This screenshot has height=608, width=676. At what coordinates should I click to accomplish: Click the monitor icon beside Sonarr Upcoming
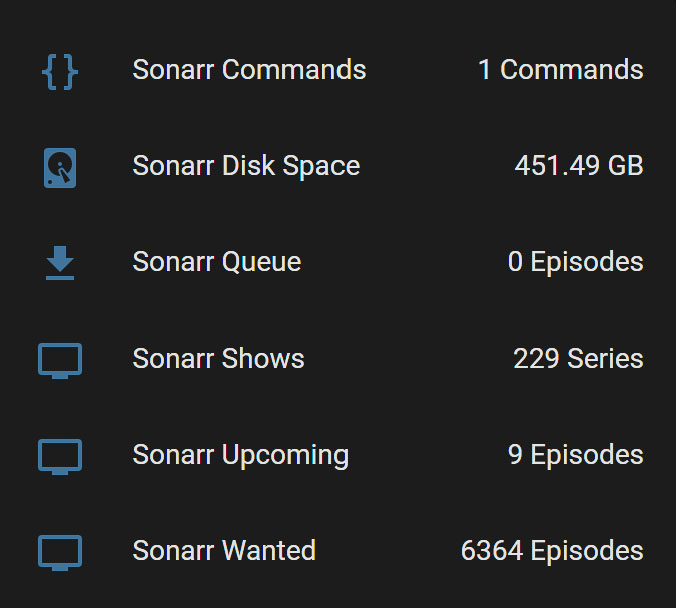pos(60,457)
